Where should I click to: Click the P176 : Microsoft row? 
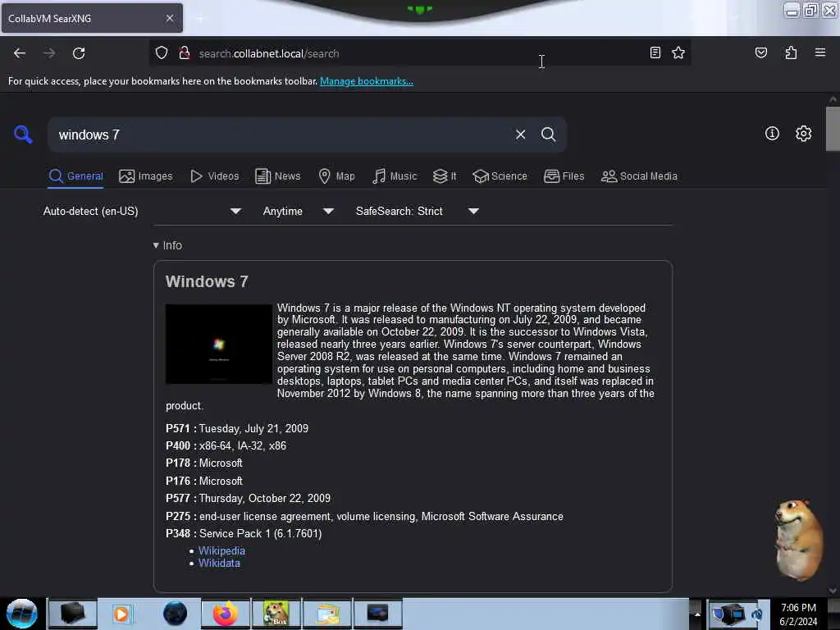204,481
